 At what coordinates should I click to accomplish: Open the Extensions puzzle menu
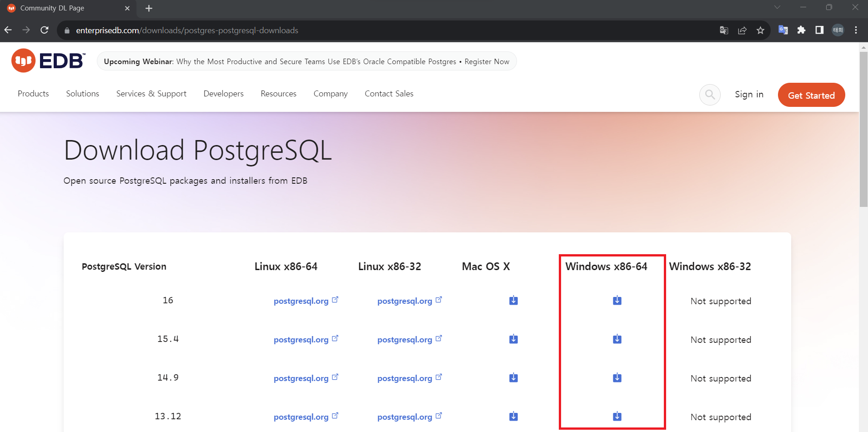pos(801,30)
